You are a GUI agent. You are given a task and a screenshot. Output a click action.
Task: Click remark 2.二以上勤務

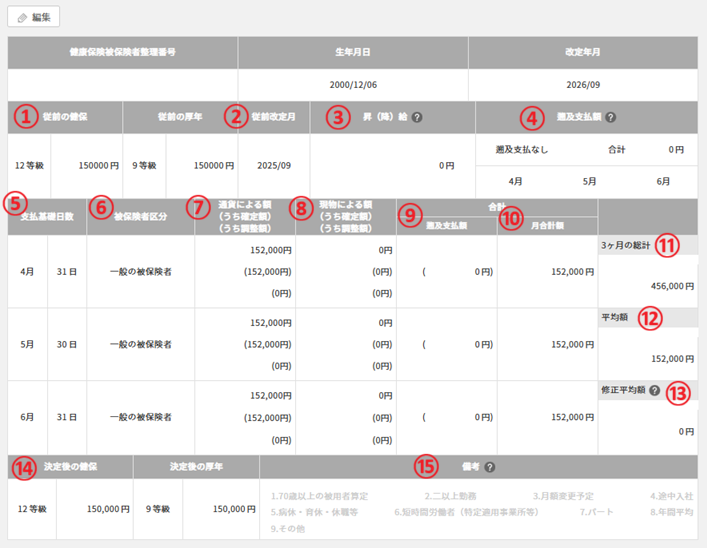click(x=450, y=496)
